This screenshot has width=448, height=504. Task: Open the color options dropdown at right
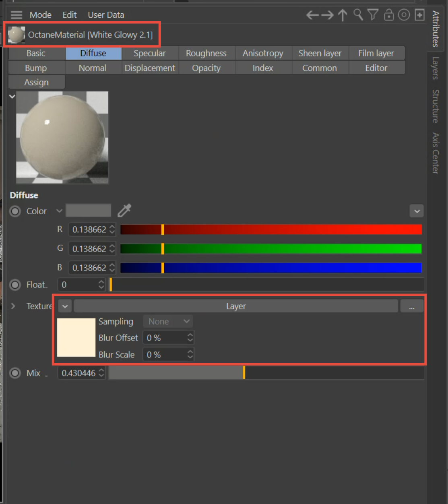coord(417,211)
